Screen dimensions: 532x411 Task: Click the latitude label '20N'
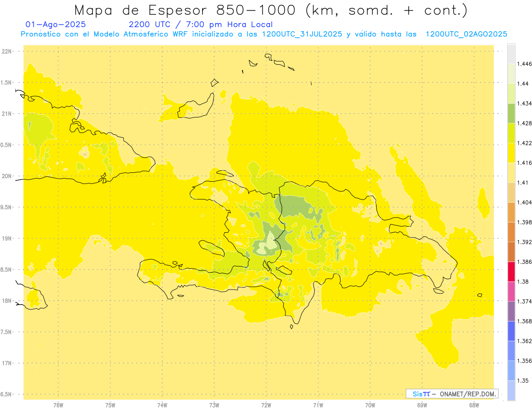6,176
